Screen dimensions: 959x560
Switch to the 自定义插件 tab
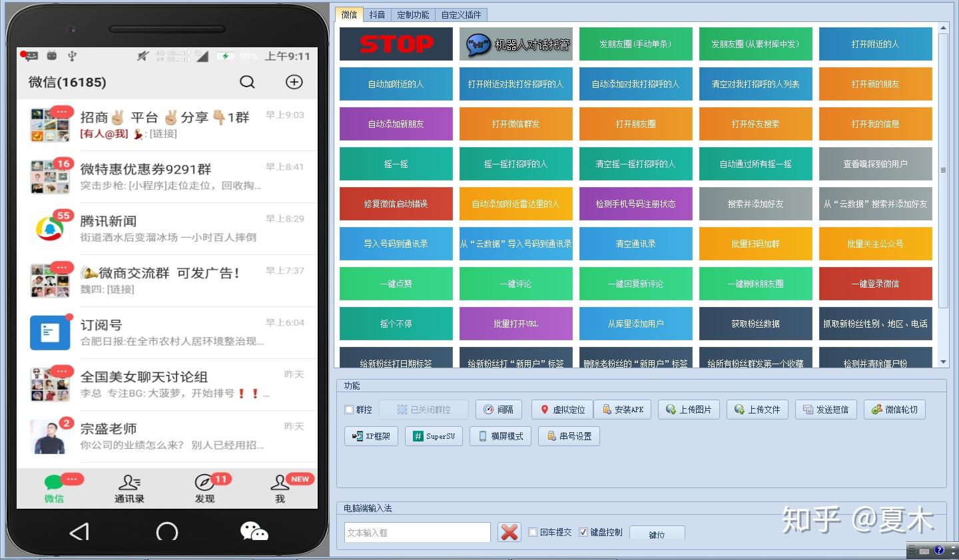pos(461,15)
